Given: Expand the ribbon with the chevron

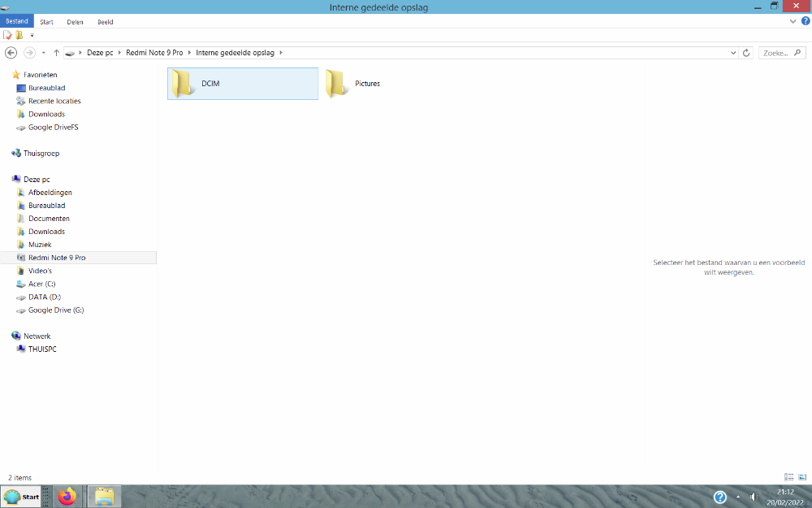Looking at the screenshot, I should pos(793,21).
